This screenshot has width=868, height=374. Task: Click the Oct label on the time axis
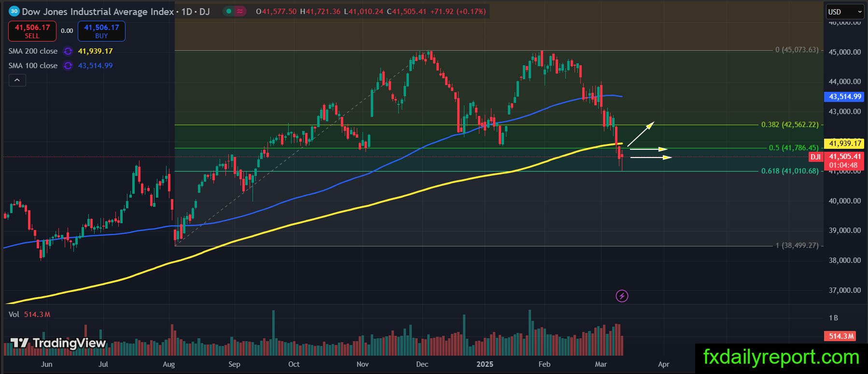294,364
